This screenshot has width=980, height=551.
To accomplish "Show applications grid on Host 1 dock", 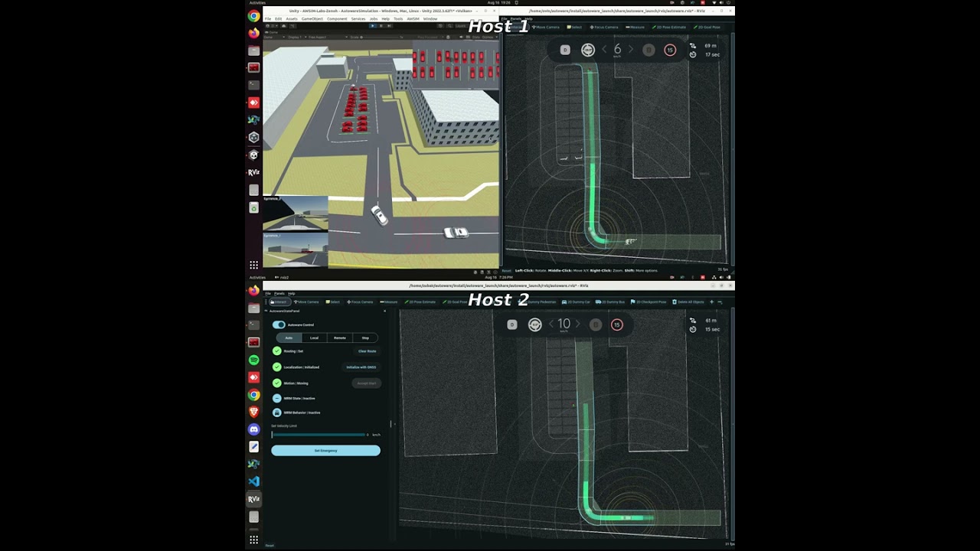I will pos(253,265).
